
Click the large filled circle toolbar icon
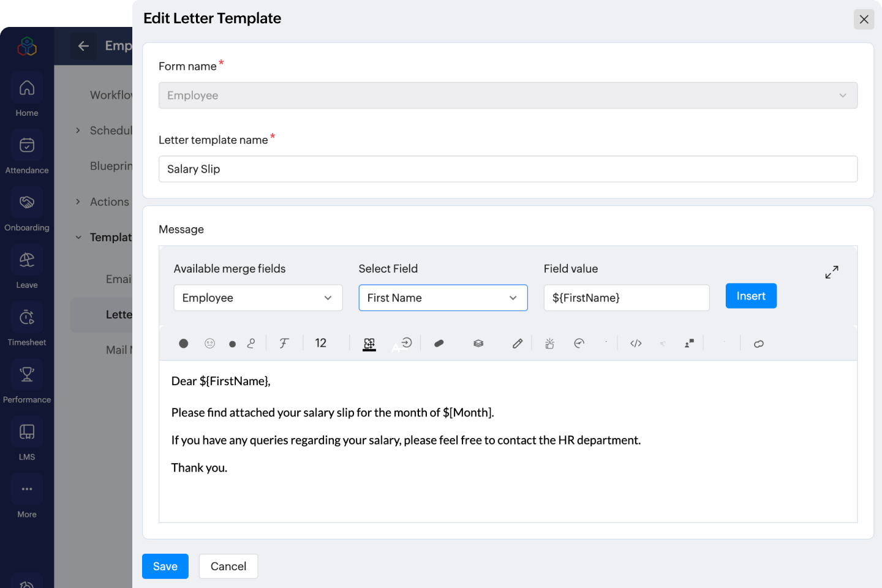[x=184, y=344]
